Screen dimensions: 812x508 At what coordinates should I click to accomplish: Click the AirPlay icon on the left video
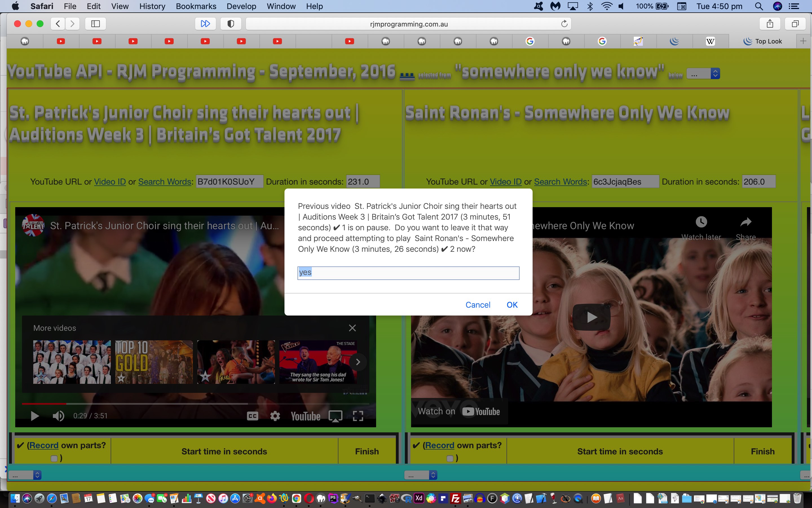click(x=335, y=416)
